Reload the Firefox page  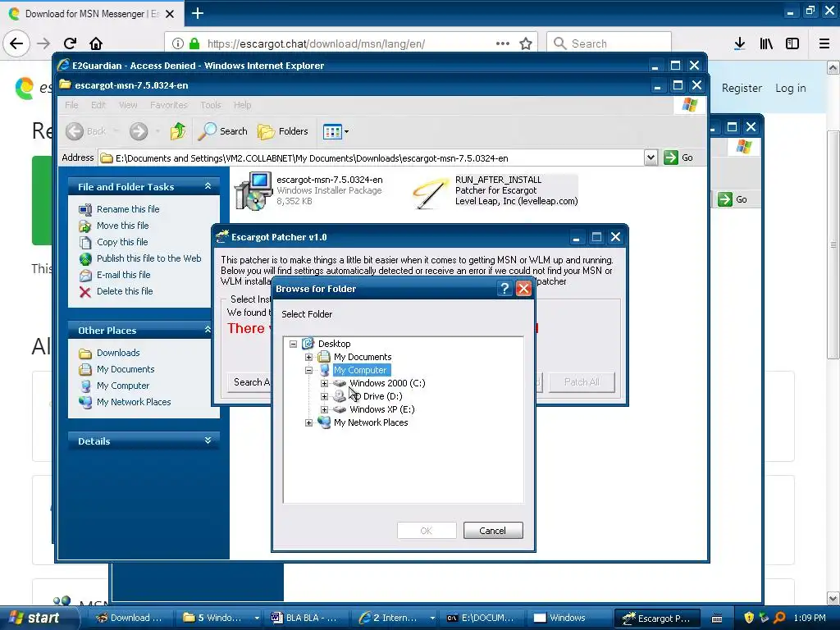[71, 43]
